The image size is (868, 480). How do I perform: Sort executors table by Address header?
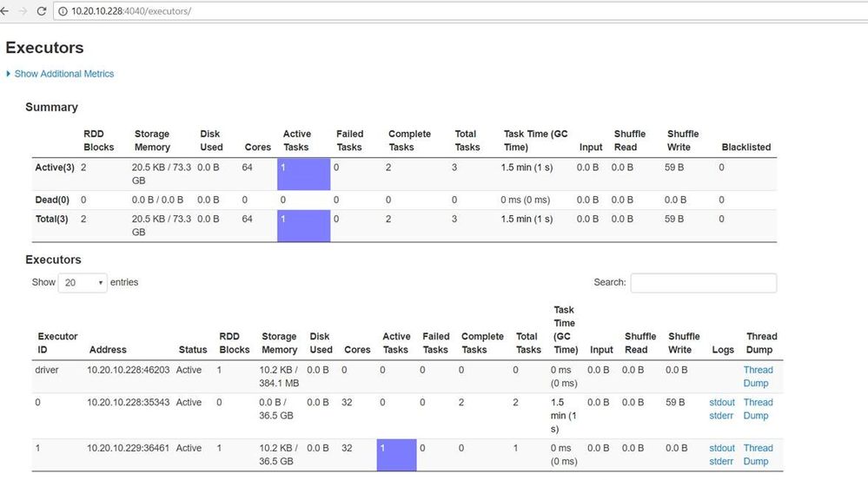coord(108,350)
